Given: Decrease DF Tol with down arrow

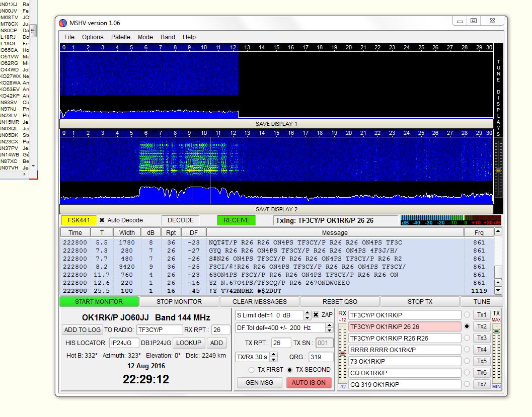Looking at the screenshot, I should coord(329,330).
